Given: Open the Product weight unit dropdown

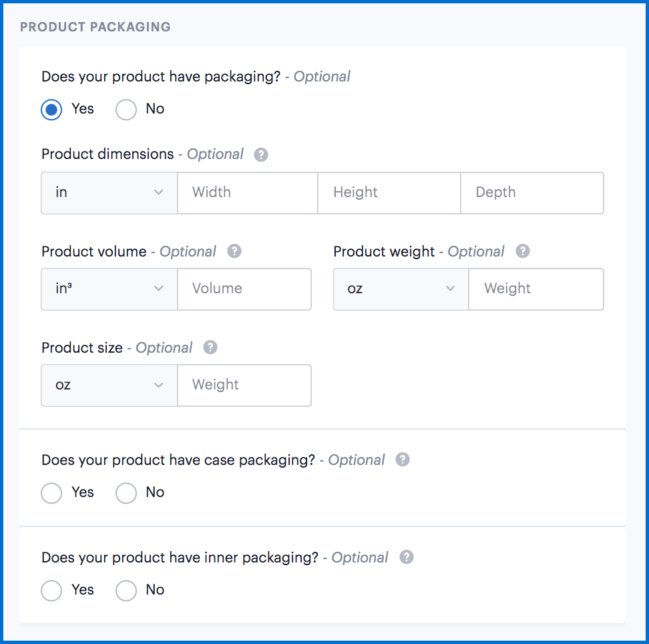Looking at the screenshot, I should [x=401, y=289].
